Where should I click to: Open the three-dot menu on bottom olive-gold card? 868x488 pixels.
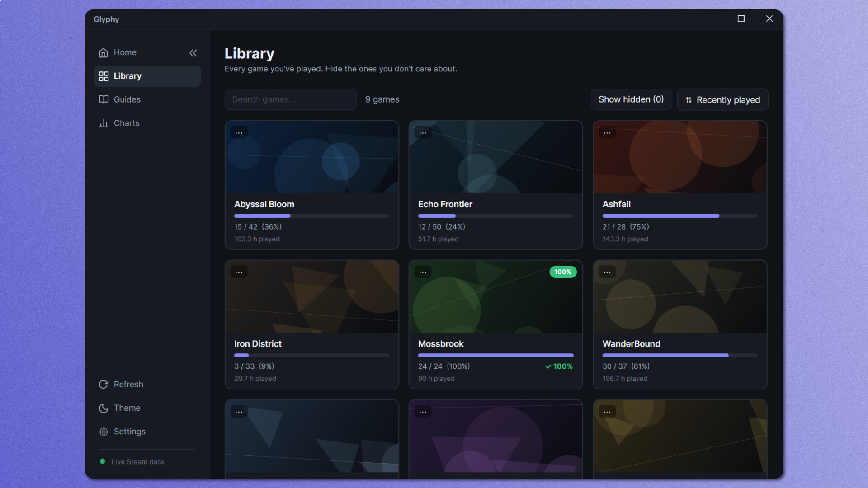pyautogui.click(x=607, y=412)
